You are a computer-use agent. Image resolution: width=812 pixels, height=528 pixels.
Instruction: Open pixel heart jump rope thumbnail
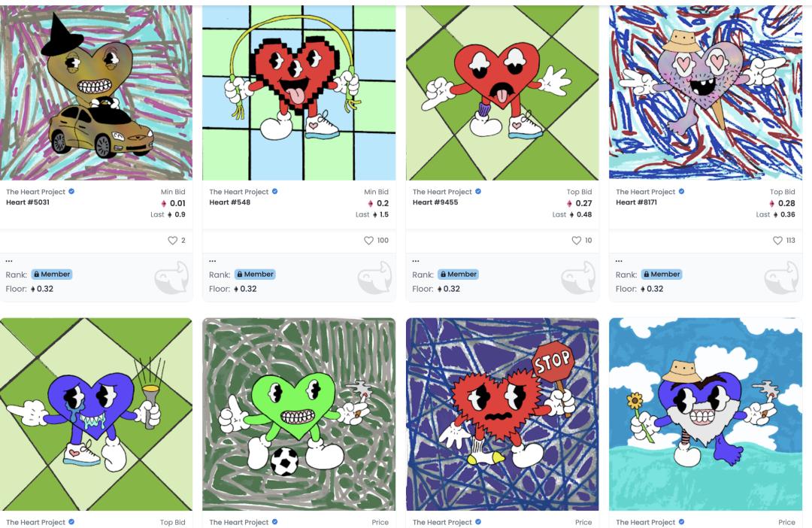click(298, 93)
